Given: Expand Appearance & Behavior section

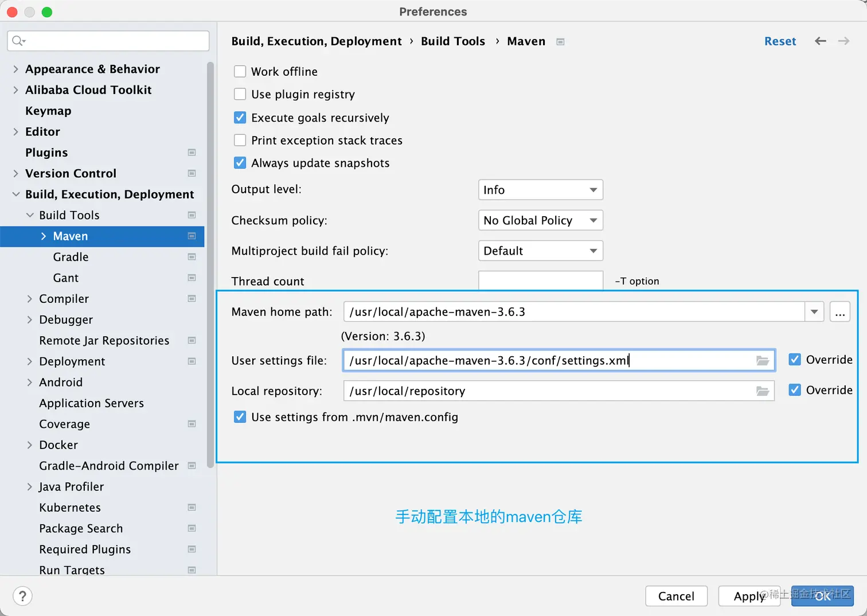Looking at the screenshot, I should tap(15, 69).
